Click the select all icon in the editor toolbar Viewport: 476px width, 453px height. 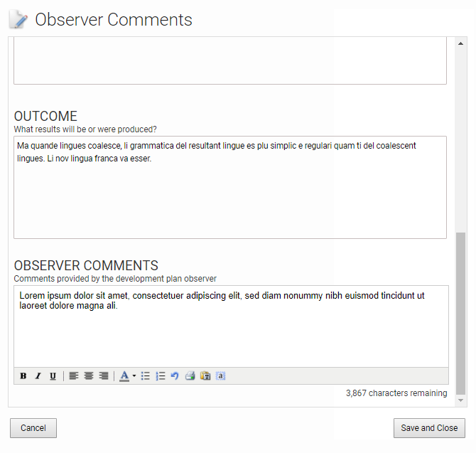220,375
